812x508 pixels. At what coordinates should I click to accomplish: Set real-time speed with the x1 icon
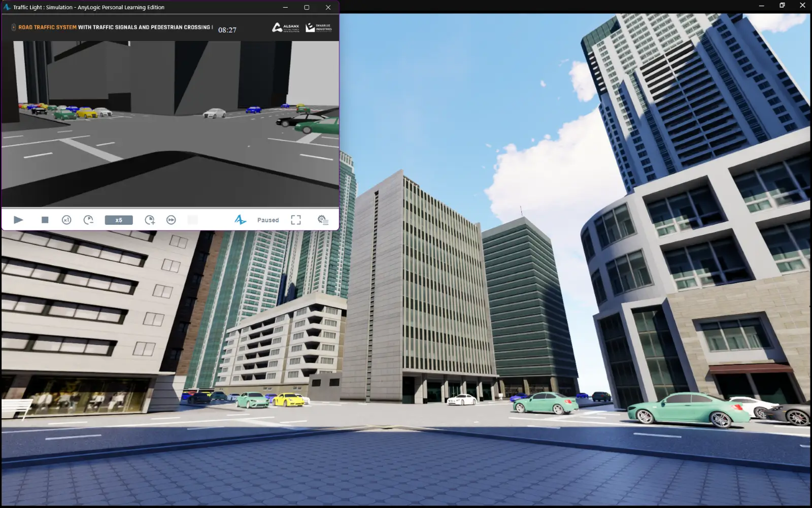pos(66,220)
